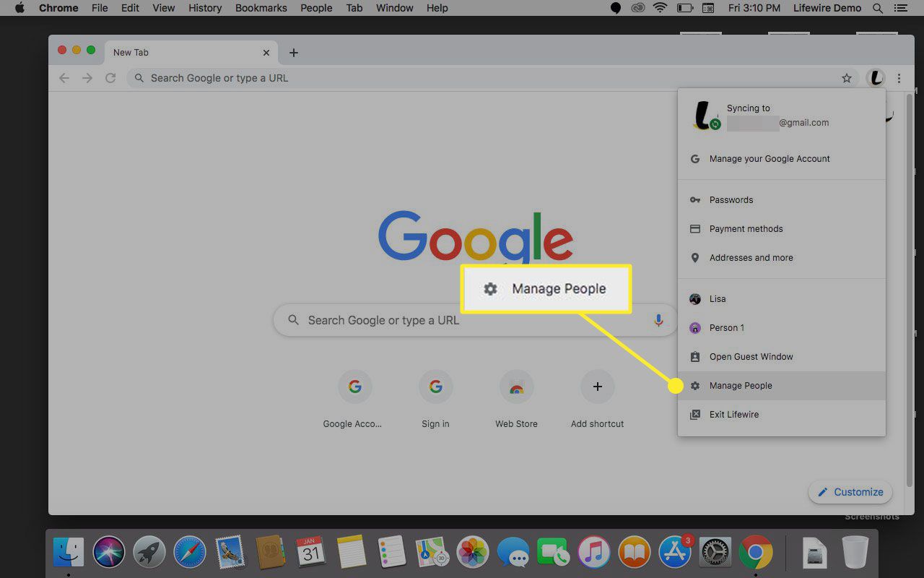This screenshot has width=924, height=578.
Task: Click the Wi-Fi status icon
Action: [x=660, y=8]
